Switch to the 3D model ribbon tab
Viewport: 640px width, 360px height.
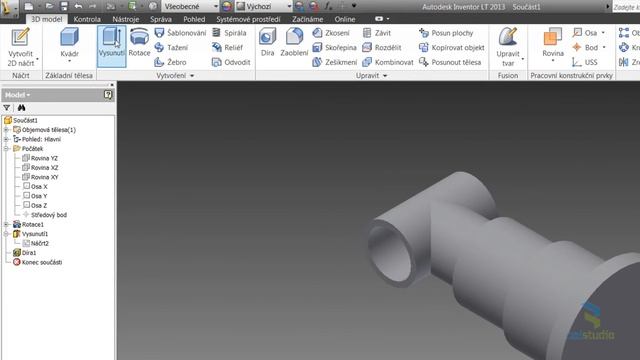(x=47, y=19)
